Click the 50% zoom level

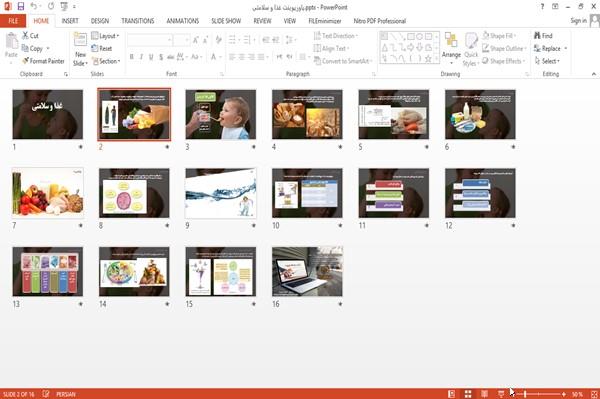coord(577,394)
